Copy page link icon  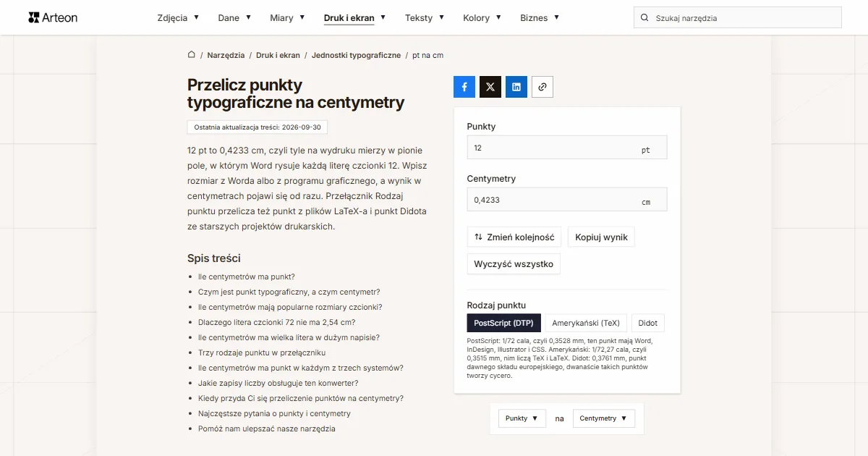(542, 87)
